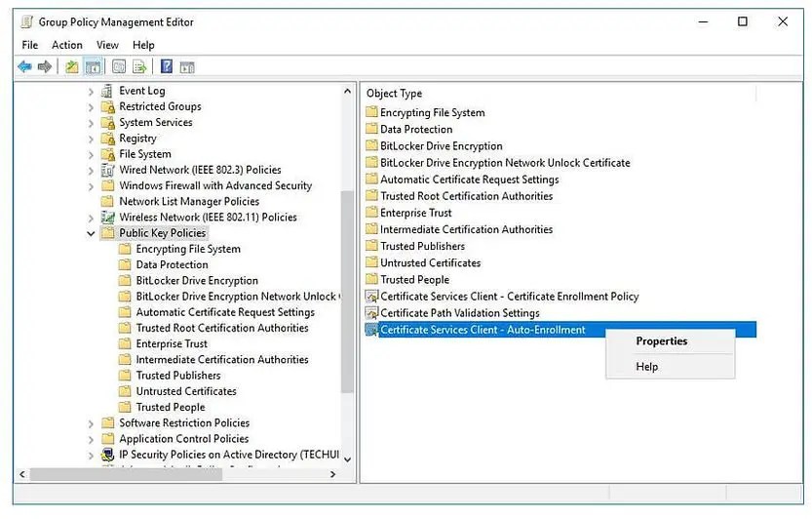Expand the Wireless Network (IEEE 802.11) Policies node
This screenshot has height=519, width=812.
point(91,219)
